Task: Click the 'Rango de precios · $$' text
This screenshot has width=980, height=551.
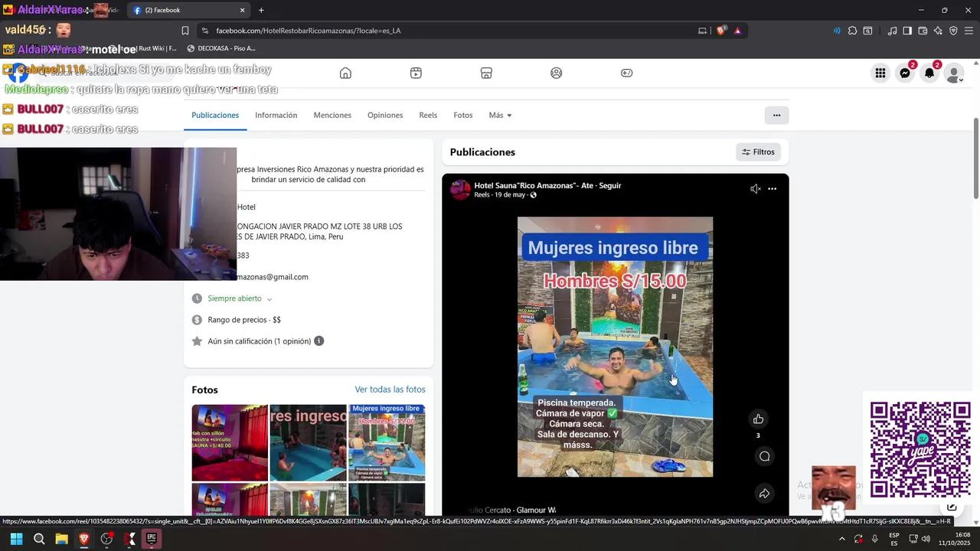Action: coord(244,320)
